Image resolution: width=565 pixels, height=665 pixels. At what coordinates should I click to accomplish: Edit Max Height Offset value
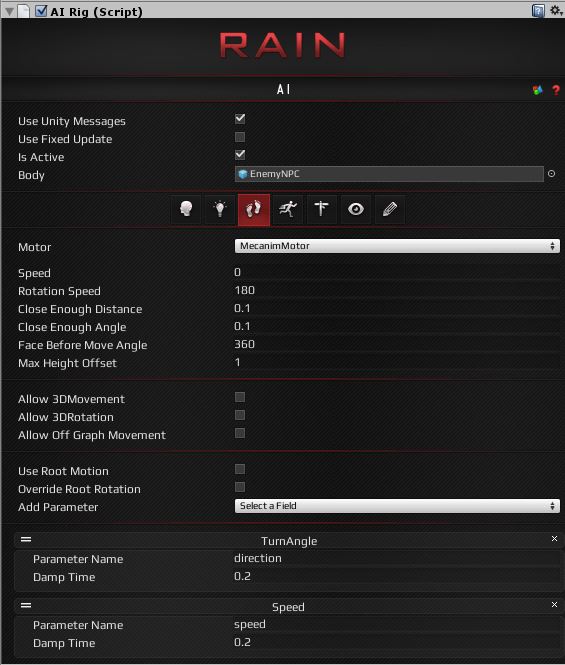[x=397, y=362]
